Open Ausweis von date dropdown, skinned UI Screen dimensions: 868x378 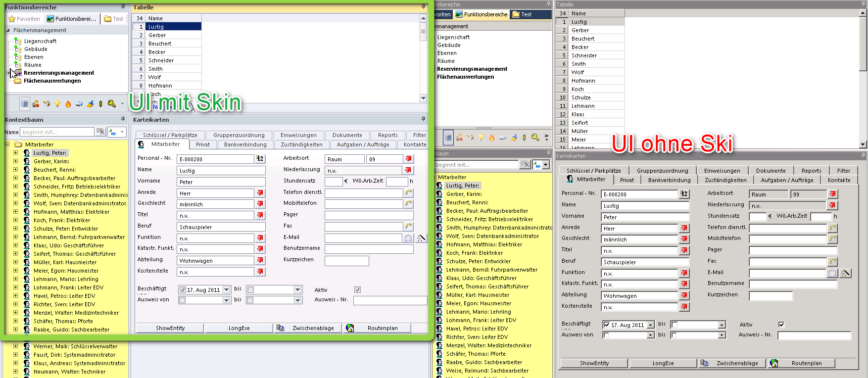[x=227, y=300]
